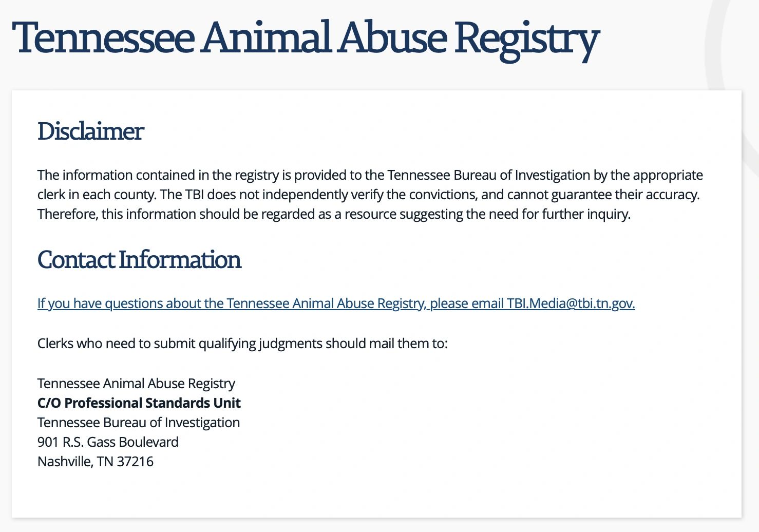This screenshot has height=532, width=759.
Task: Click the ZIP code 37216
Action: point(135,462)
